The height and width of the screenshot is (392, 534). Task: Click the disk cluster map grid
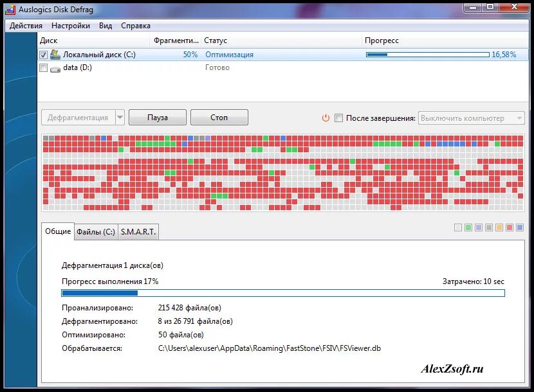(x=283, y=173)
